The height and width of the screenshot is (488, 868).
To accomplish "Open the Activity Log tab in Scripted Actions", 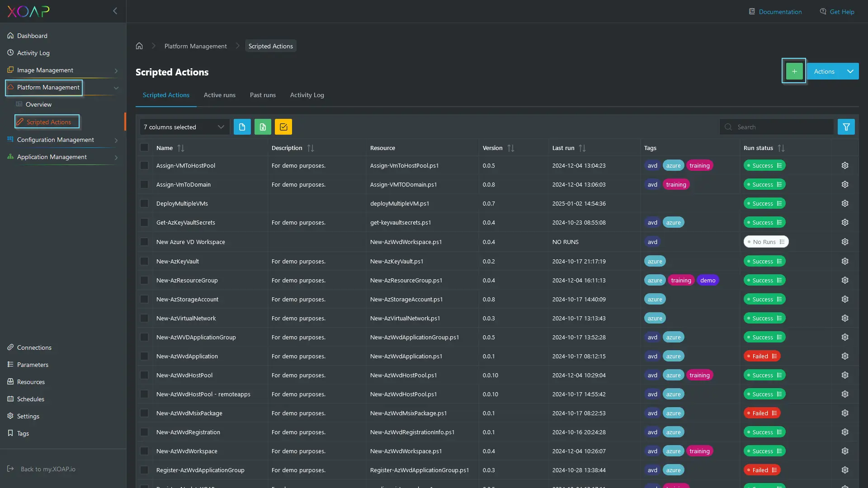I will tap(307, 95).
